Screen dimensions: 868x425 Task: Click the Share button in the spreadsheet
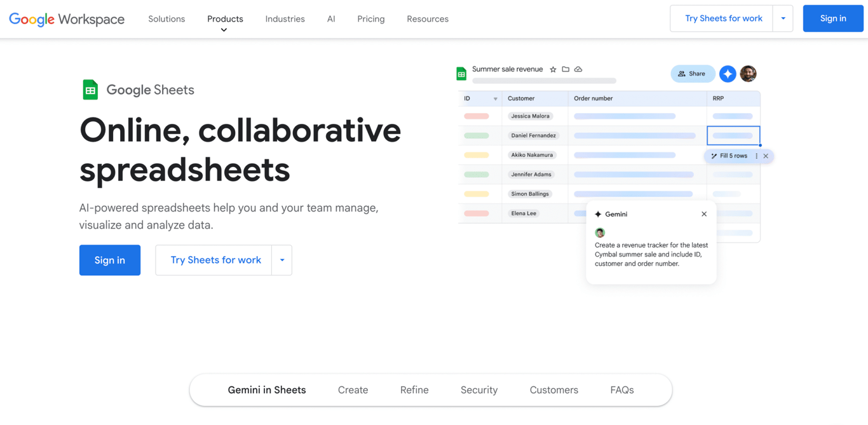693,74
